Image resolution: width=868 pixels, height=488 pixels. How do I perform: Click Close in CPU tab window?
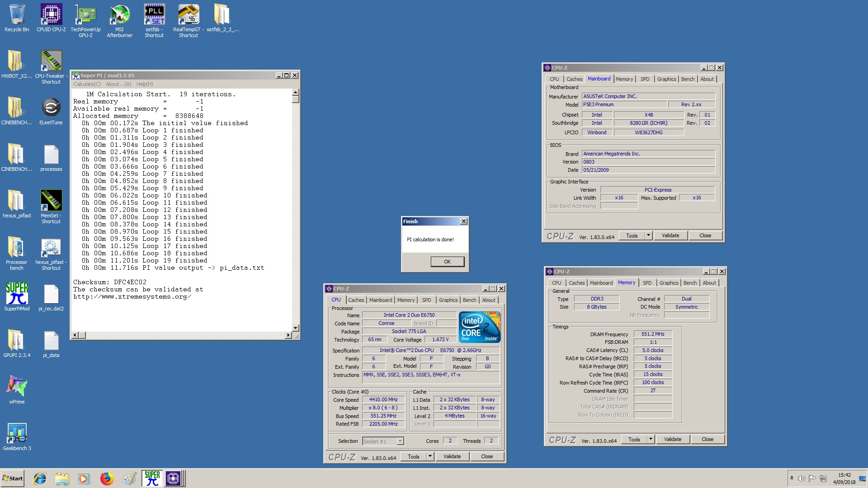pos(487,456)
